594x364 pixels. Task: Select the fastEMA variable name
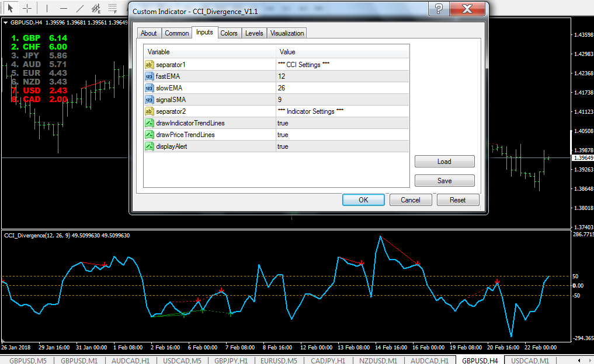pyautogui.click(x=168, y=76)
